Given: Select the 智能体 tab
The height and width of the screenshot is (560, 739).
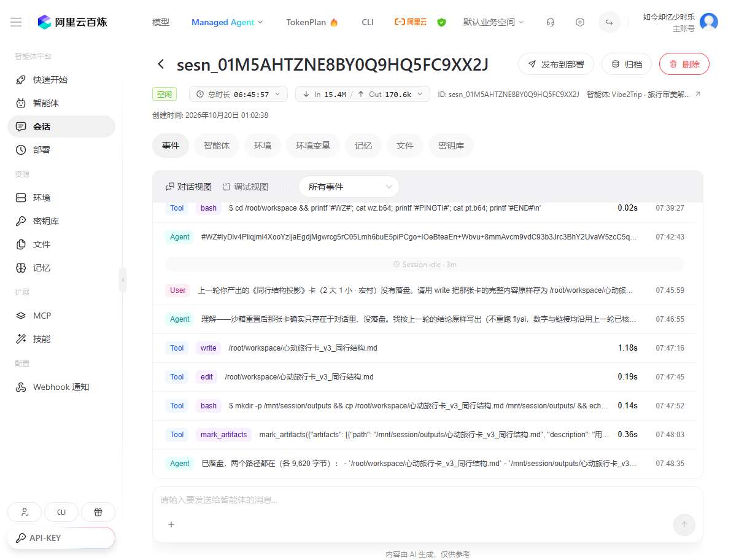Looking at the screenshot, I should click(217, 146).
